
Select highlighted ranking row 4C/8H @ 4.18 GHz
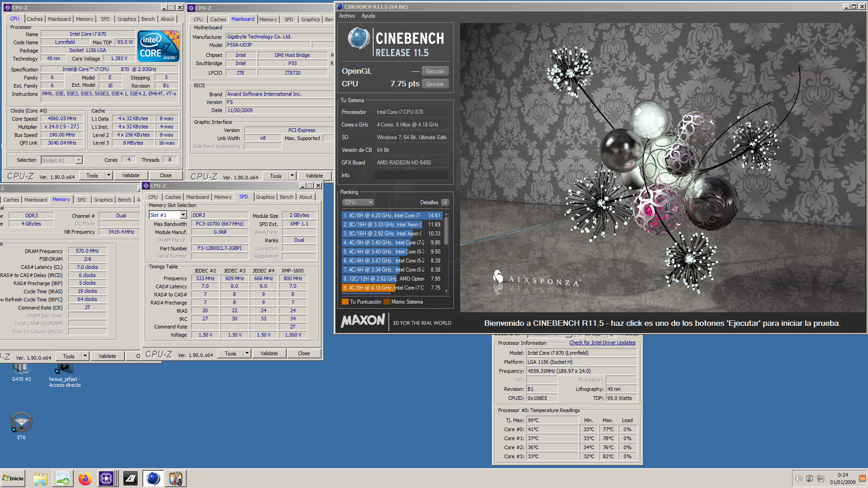(x=392, y=288)
